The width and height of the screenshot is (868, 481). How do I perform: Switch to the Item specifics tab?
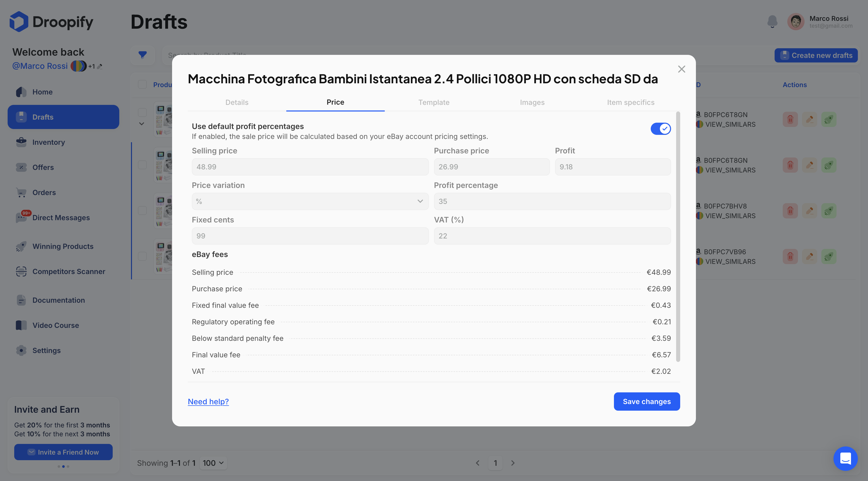click(630, 102)
